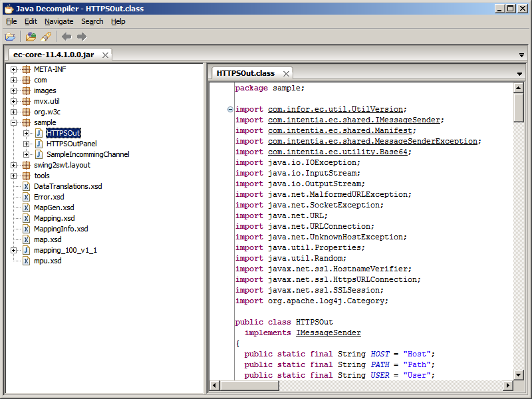532x399 pixels.
Task: Select SampleIncommingChannel in the tree
Action: pyautogui.click(x=88, y=154)
